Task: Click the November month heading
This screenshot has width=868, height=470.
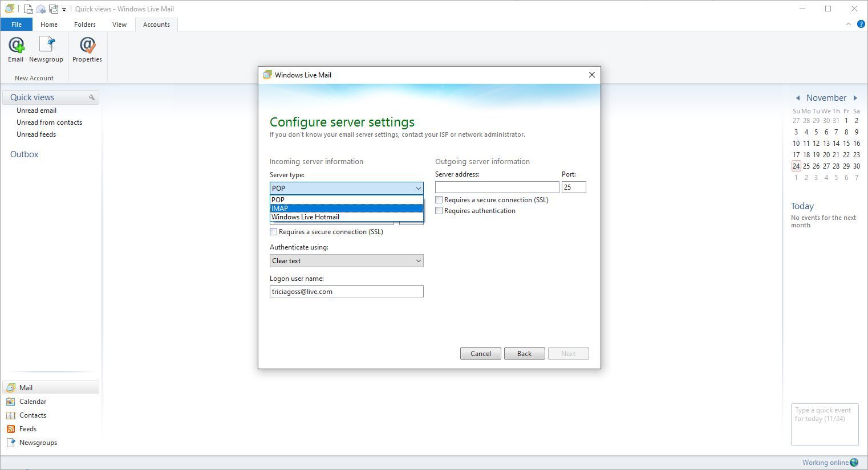Action: [x=826, y=98]
